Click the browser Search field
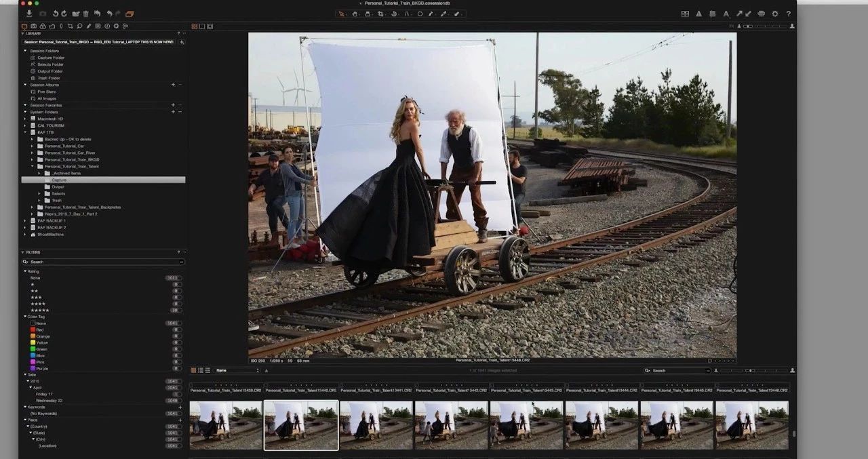868x459 pixels. 677,370
